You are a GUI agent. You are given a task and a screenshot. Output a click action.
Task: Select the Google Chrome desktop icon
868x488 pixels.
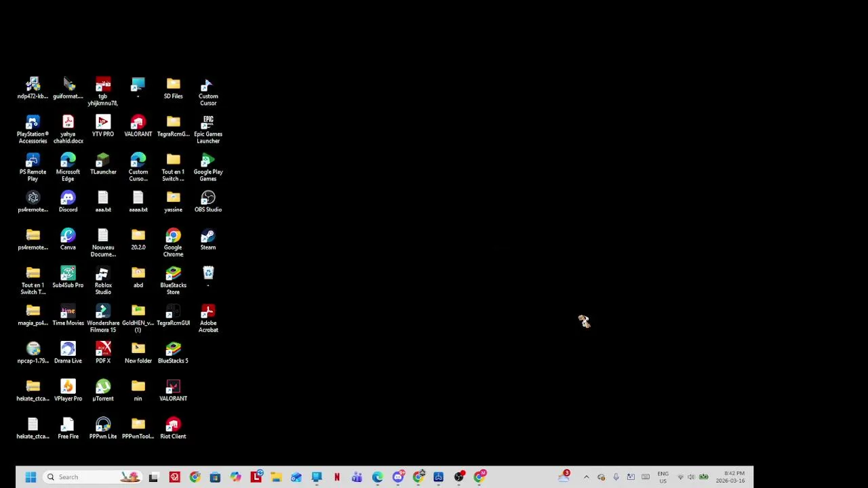pyautogui.click(x=173, y=243)
